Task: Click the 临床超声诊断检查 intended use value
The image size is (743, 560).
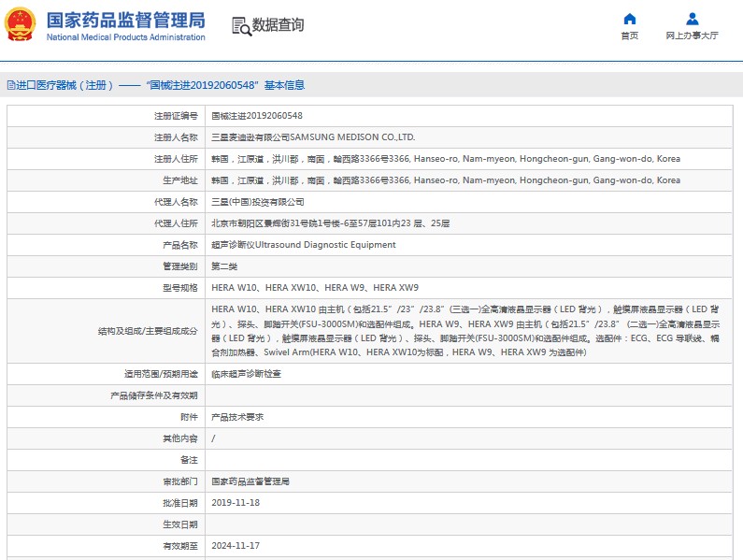Action: coord(246,374)
